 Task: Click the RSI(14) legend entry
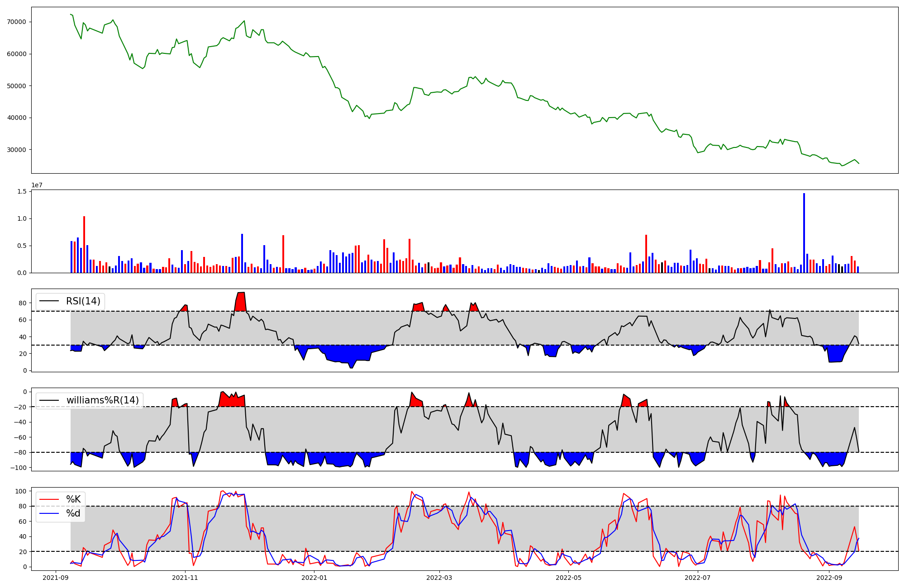tap(83, 301)
